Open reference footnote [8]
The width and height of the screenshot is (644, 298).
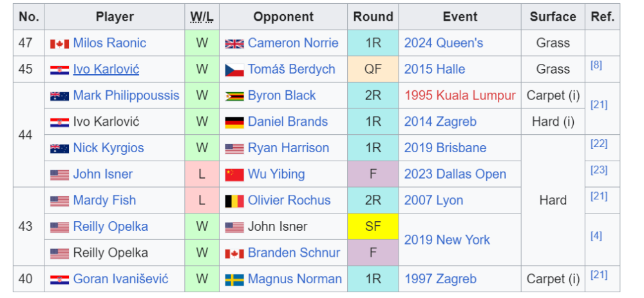pyautogui.click(x=596, y=65)
